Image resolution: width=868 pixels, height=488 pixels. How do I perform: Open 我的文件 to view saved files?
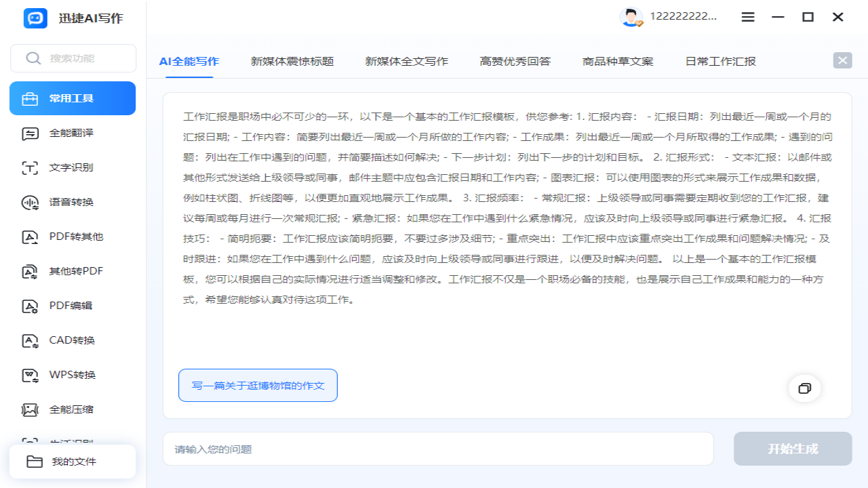tap(72, 462)
